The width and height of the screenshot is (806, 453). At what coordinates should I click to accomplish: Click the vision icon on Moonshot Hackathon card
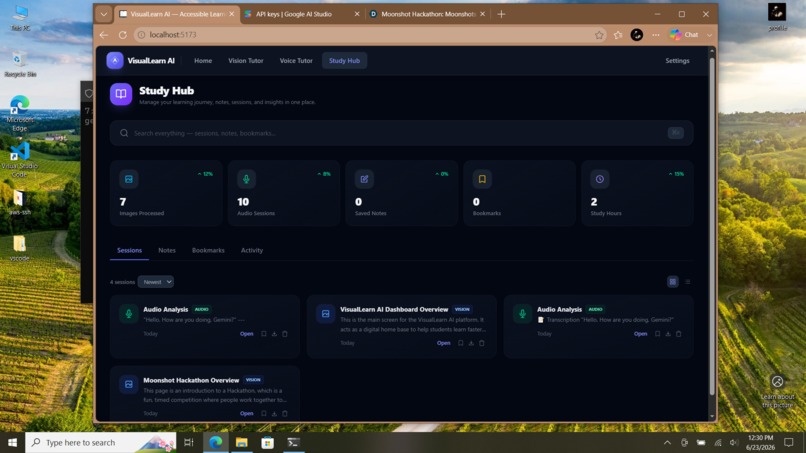tap(129, 384)
